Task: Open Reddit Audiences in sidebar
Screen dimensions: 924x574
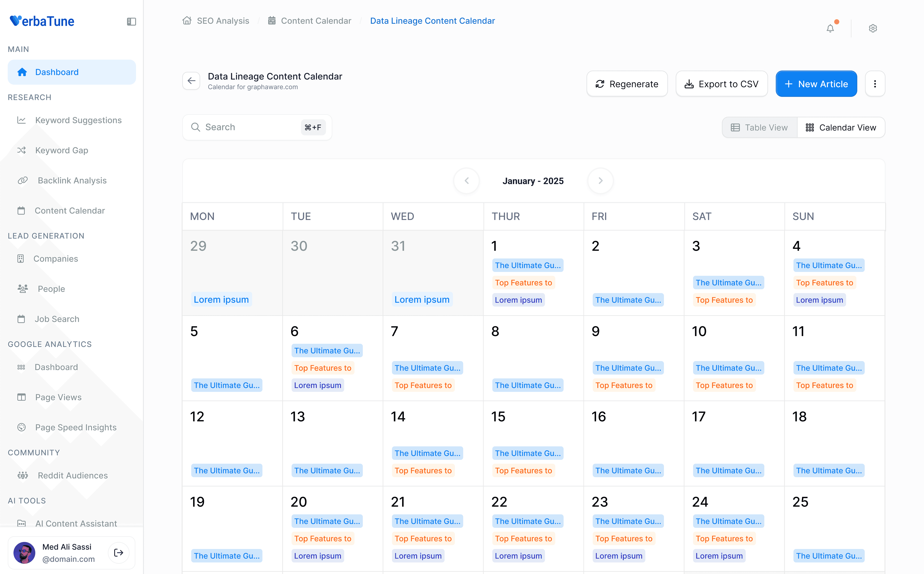Action: pyautogui.click(x=73, y=475)
